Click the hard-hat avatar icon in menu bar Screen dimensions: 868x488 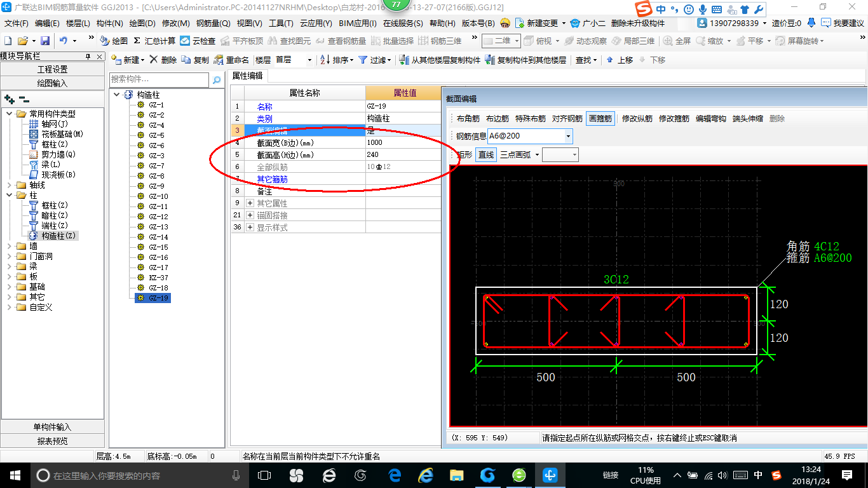[x=505, y=23]
